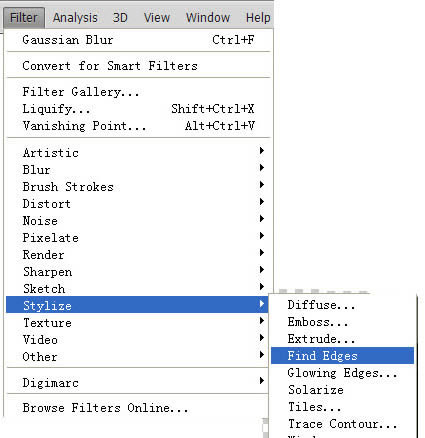Open the Analysis menu
This screenshot has width=425, height=438.
click(75, 18)
